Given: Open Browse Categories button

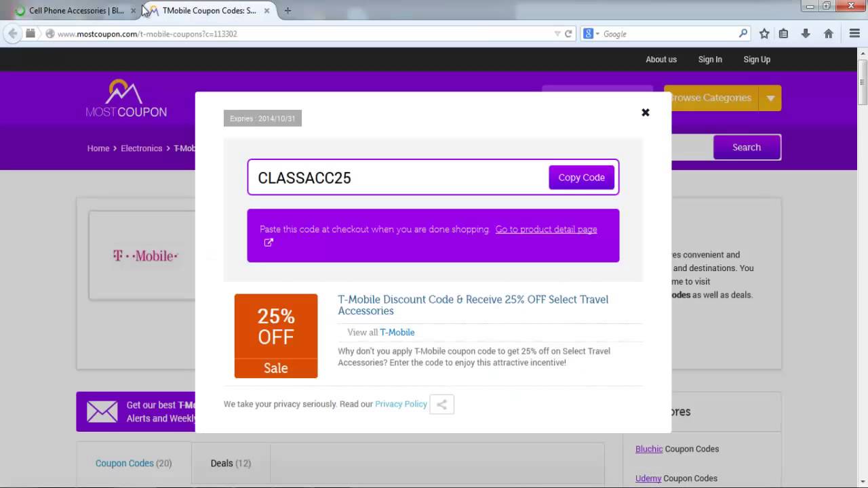Looking at the screenshot, I should point(711,98).
